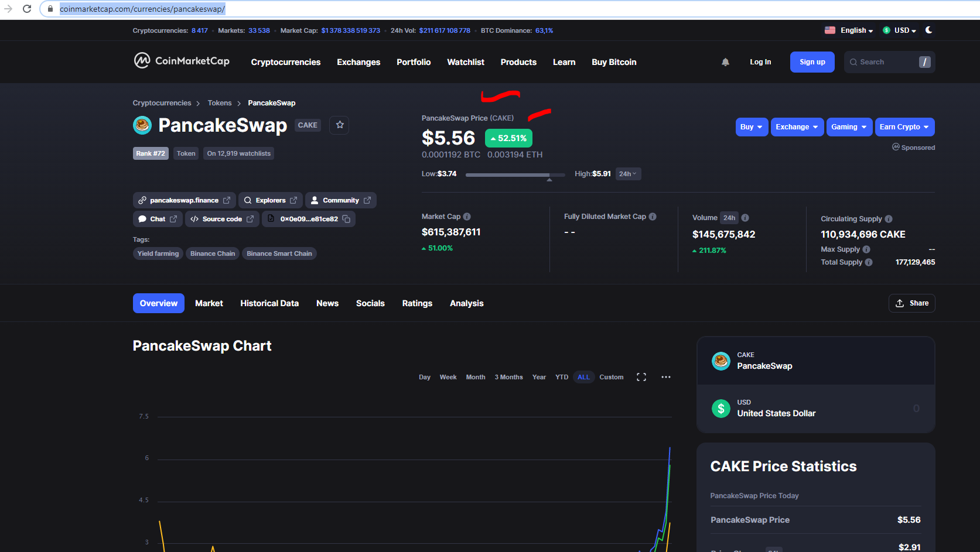The width and height of the screenshot is (980, 552).
Task: Click the Sign up button
Action: click(x=812, y=61)
